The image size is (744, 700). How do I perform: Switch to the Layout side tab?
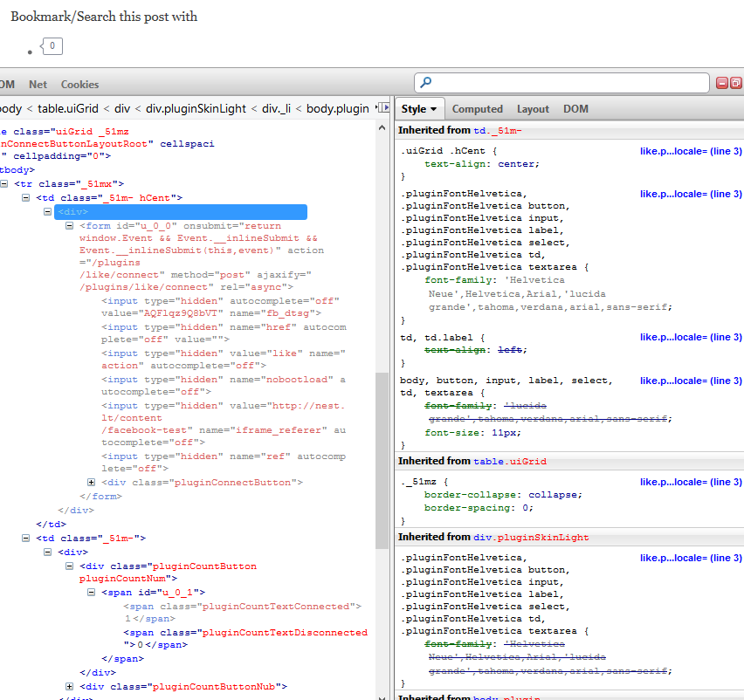[533, 109]
